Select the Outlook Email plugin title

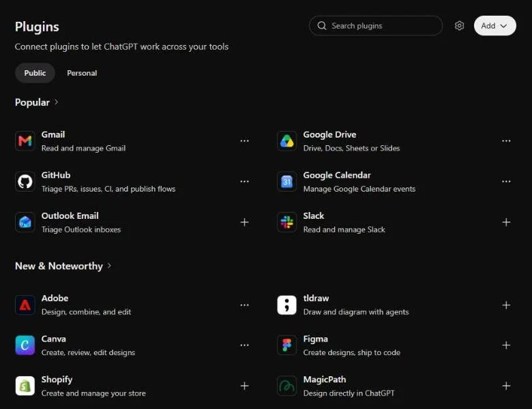[x=70, y=215]
